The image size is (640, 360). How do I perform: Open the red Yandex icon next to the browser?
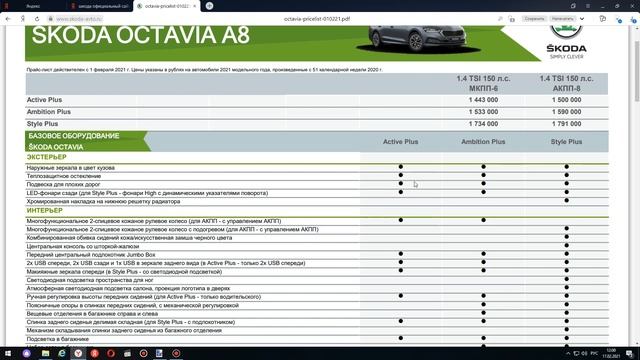(94, 353)
